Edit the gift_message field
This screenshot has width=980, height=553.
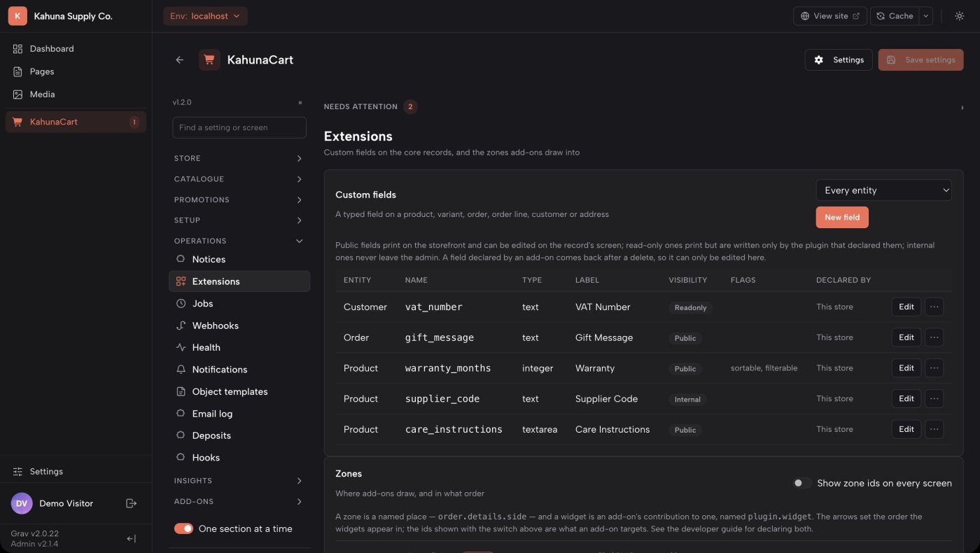[906, 337]
